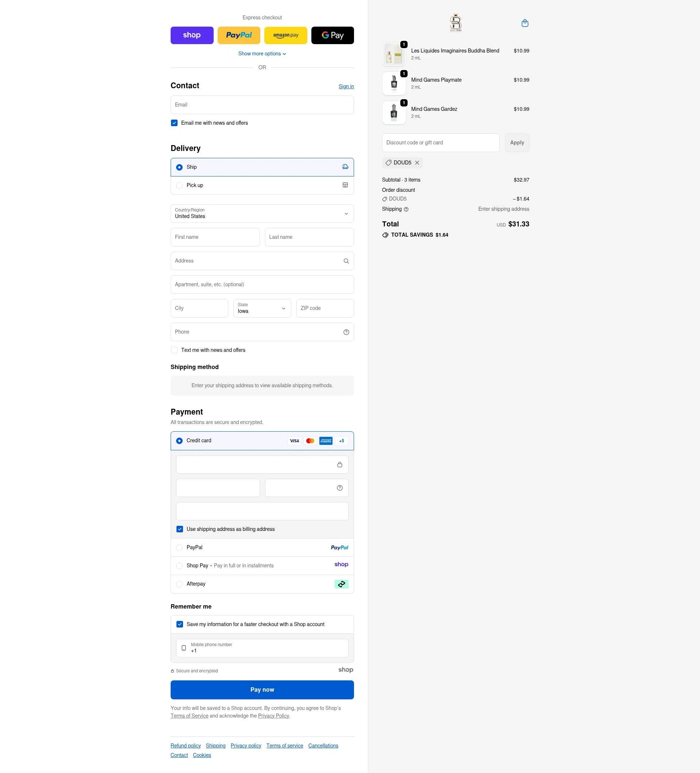Uncheck Use shipping address as billing address

179,529
